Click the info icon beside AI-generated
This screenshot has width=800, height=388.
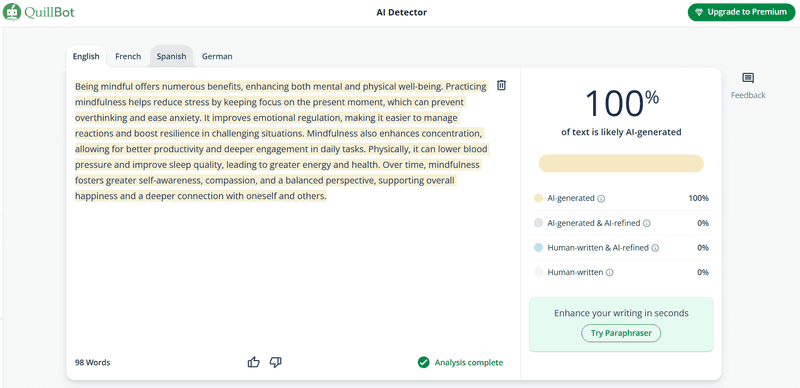(x=601, y=199)
